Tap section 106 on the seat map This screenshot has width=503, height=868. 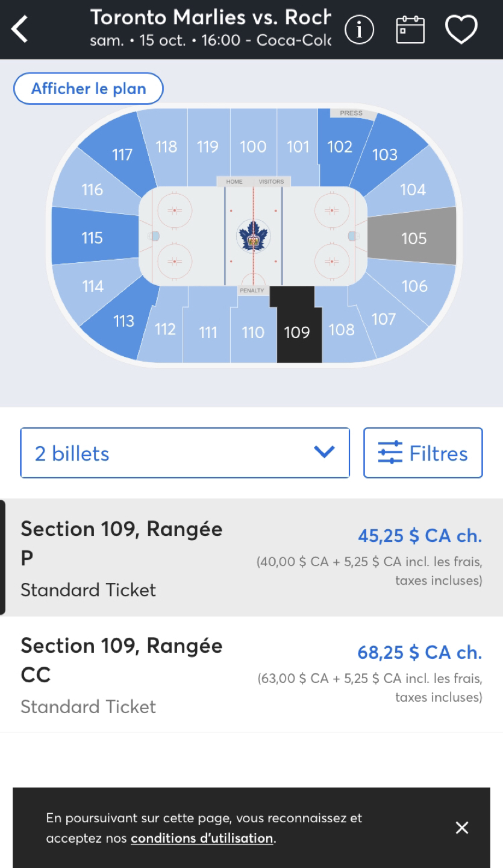414,286
